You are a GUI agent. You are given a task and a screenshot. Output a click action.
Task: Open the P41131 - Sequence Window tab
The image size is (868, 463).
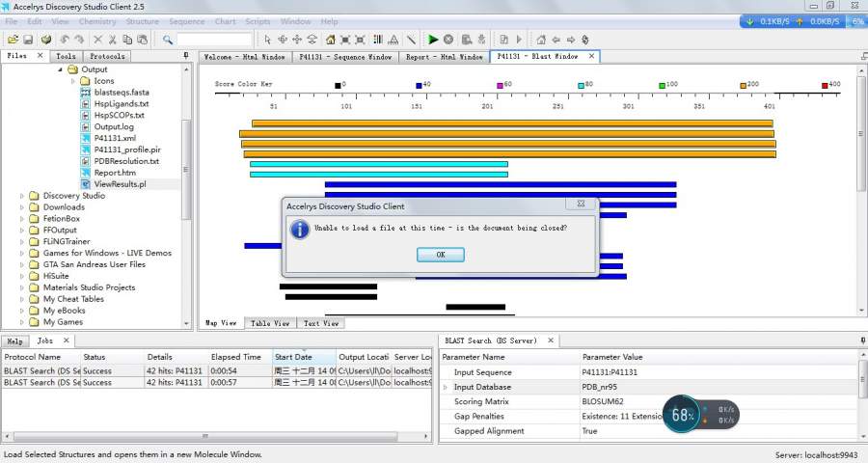tap(345, 57)
